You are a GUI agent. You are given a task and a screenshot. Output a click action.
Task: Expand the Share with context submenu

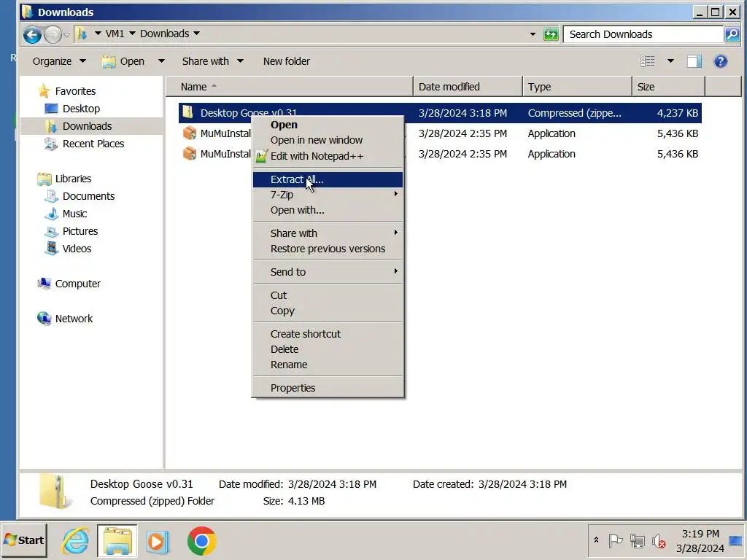328,233
